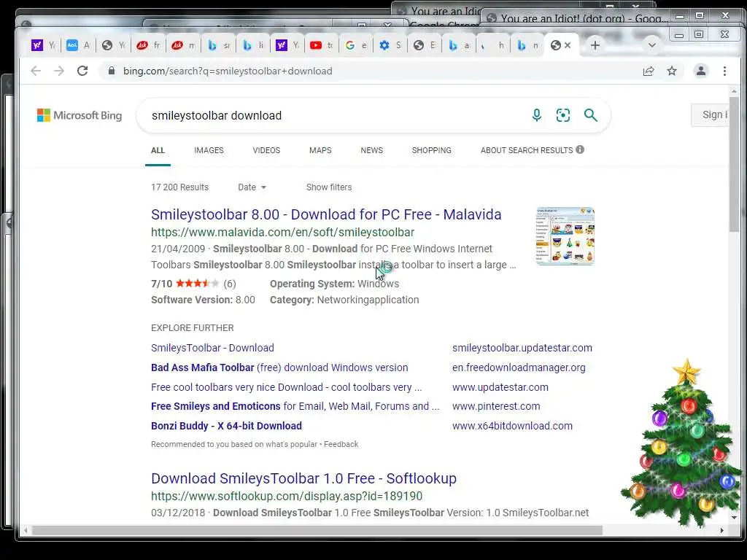Submit search with the magnifier icon

click(x=591, y=115)
